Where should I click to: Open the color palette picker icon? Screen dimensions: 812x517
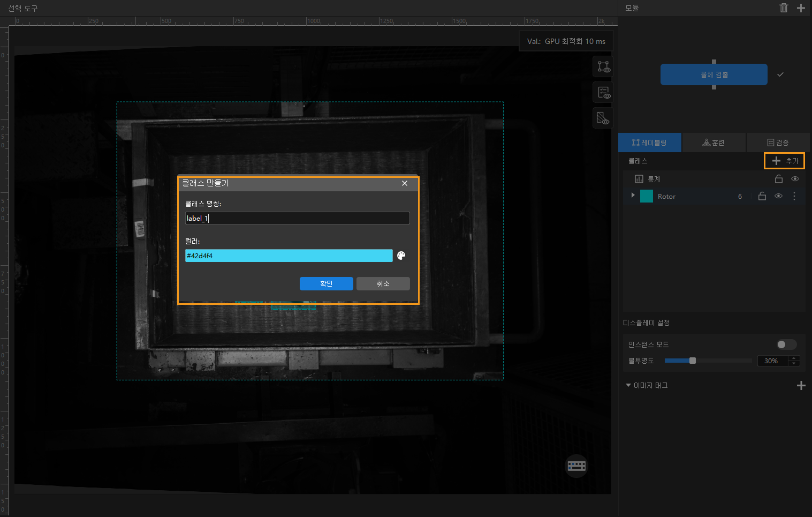coord(401,256)
